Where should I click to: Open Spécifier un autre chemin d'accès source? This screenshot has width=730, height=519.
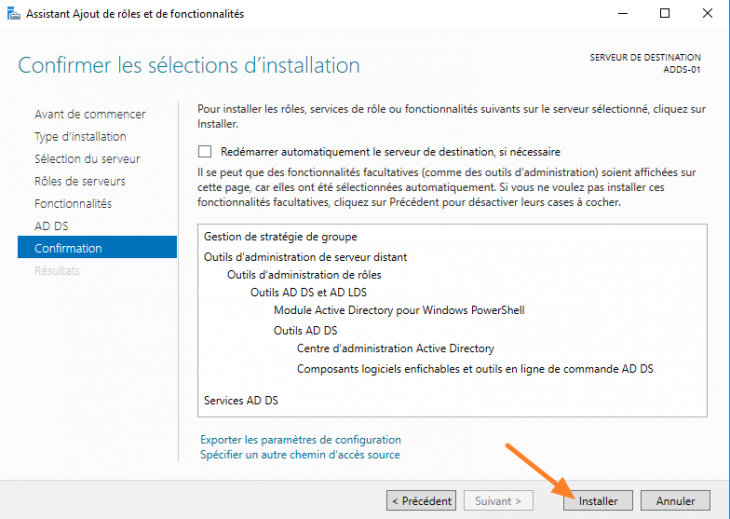point(300,454)
